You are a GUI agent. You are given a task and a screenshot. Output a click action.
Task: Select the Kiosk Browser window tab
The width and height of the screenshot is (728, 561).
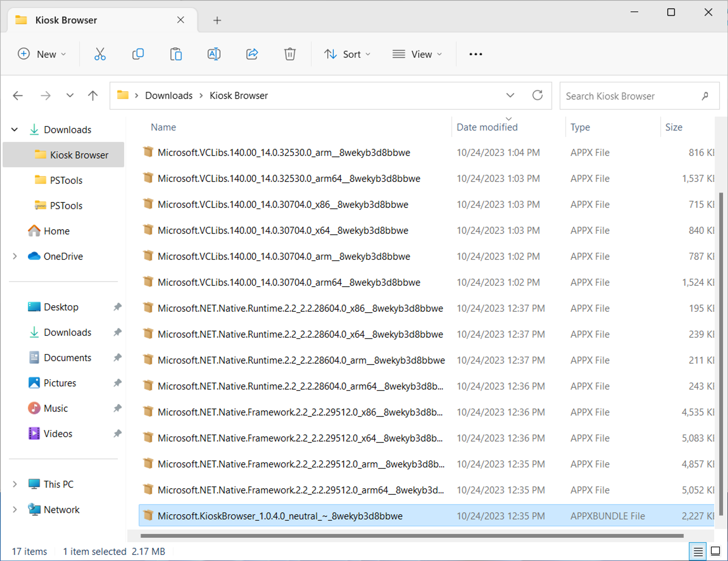[103, 20]
